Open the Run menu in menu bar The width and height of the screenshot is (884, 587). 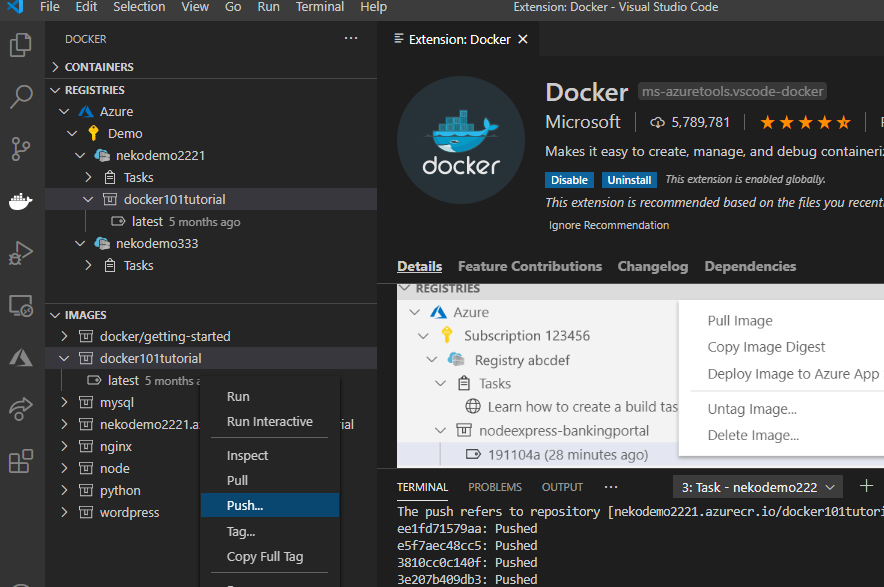point(268,7)
